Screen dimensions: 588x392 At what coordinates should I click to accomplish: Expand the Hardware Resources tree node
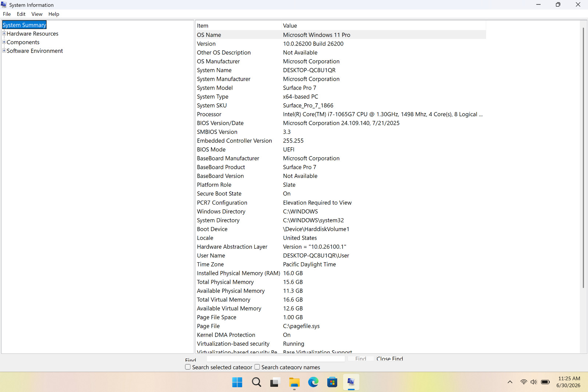click(4, 33)
